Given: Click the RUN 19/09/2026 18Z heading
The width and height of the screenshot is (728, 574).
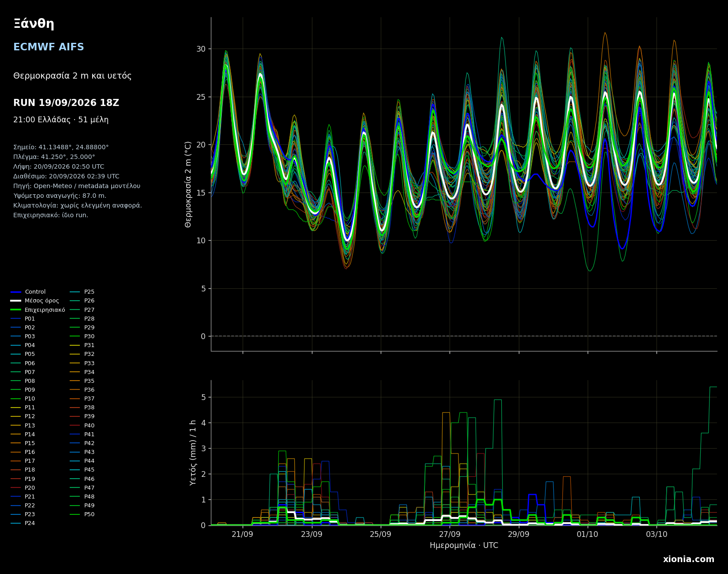Looking at the screenshot, I should tap(66, 103).
